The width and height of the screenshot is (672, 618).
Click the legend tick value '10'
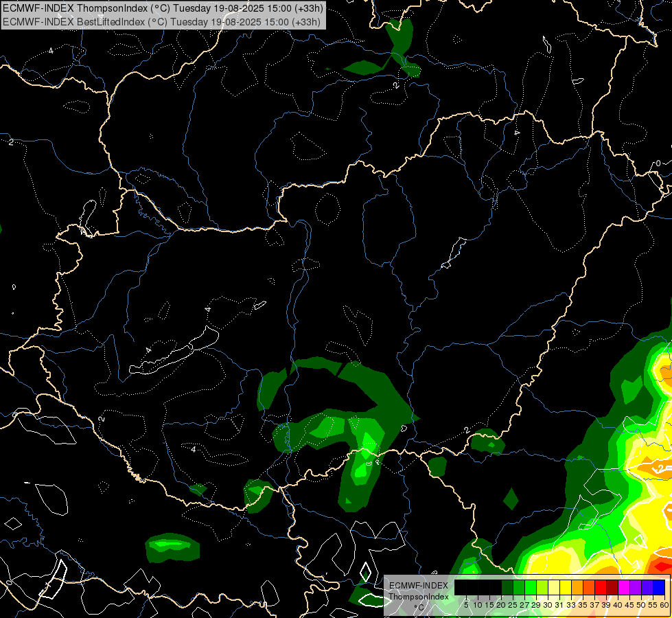(478, 605)
